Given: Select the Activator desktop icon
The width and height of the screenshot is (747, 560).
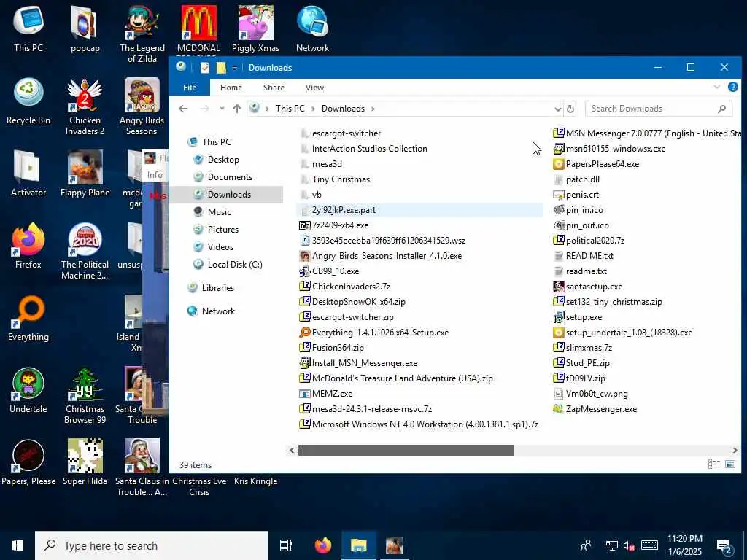Looking at the screenshot, I should (28, 174).
